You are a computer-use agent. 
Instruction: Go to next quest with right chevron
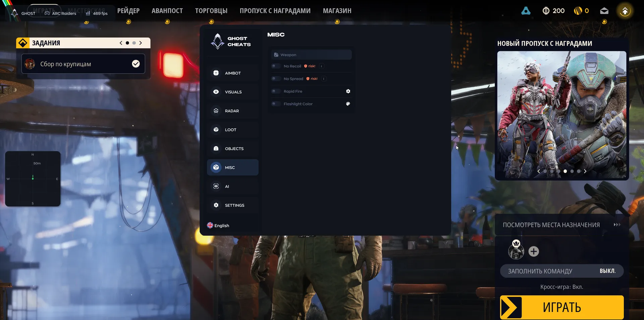(x=141, y=43)
